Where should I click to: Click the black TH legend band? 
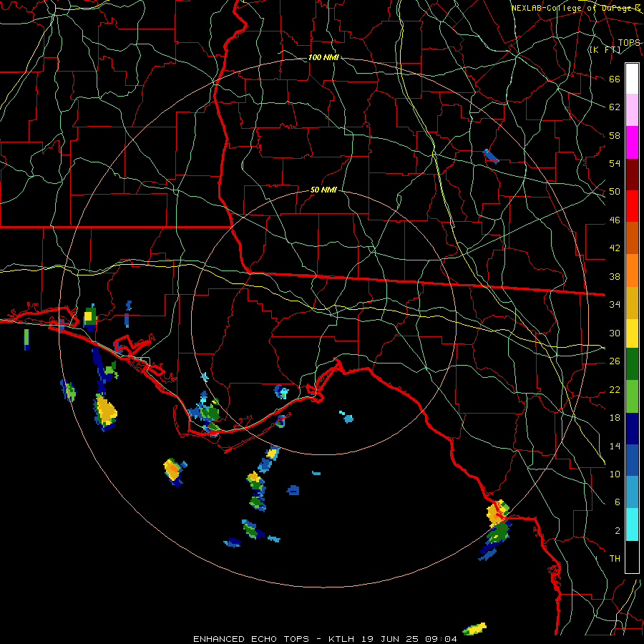pos(632,557)
